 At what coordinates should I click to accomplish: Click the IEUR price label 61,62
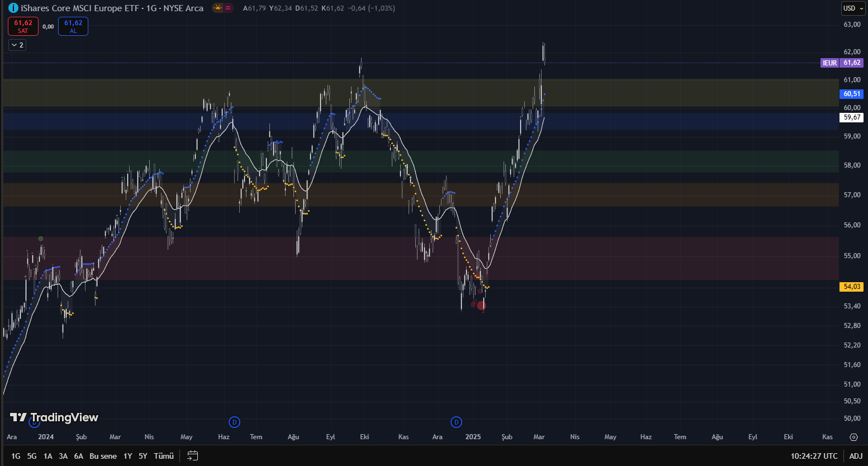(x=842, y=63)
